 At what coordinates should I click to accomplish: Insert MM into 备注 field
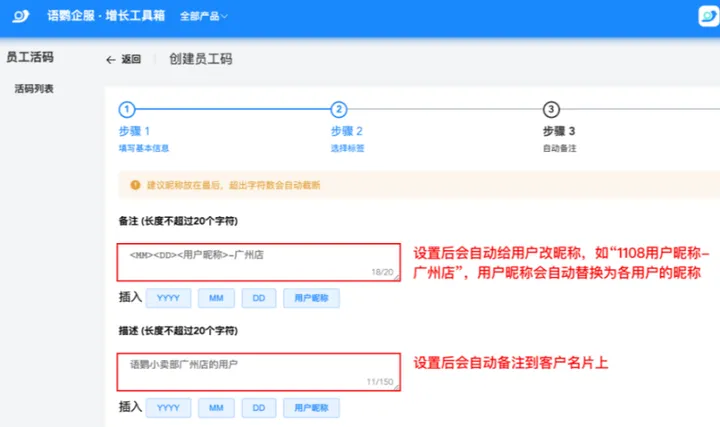(215, 298)
